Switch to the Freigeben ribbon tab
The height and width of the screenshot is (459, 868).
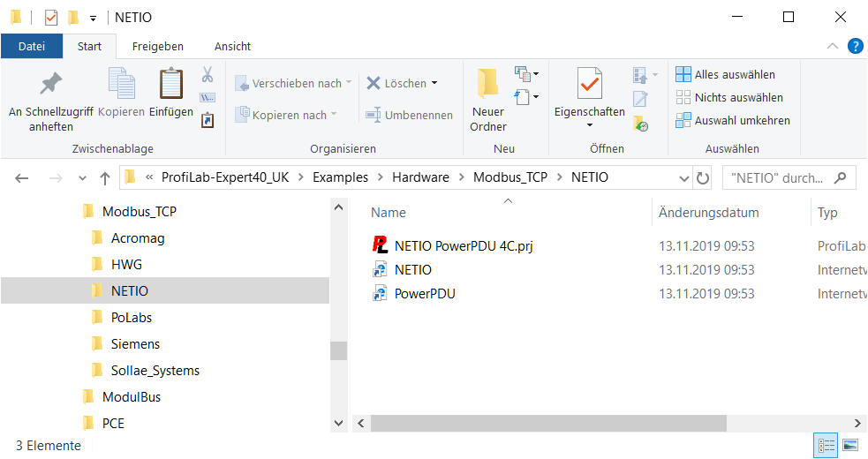[158, 47]
